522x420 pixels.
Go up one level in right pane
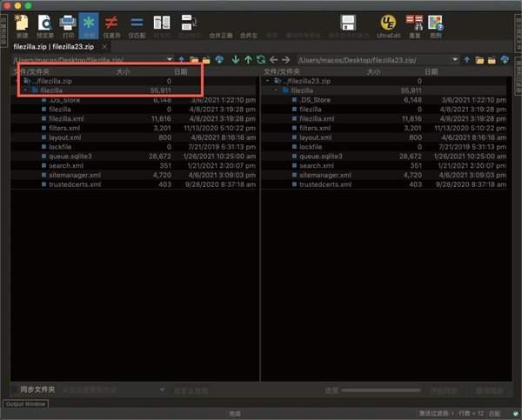coord(467,60)
